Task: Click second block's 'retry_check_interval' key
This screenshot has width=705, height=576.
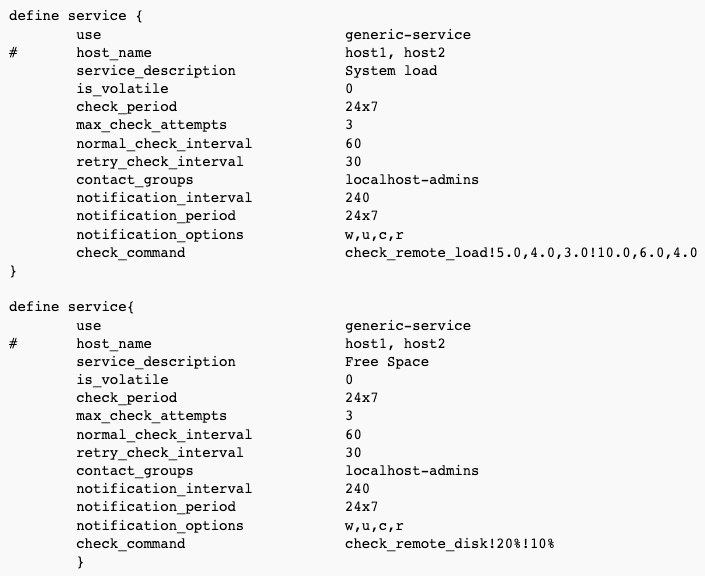Action: pyautogui.click(x=160, y=452)
